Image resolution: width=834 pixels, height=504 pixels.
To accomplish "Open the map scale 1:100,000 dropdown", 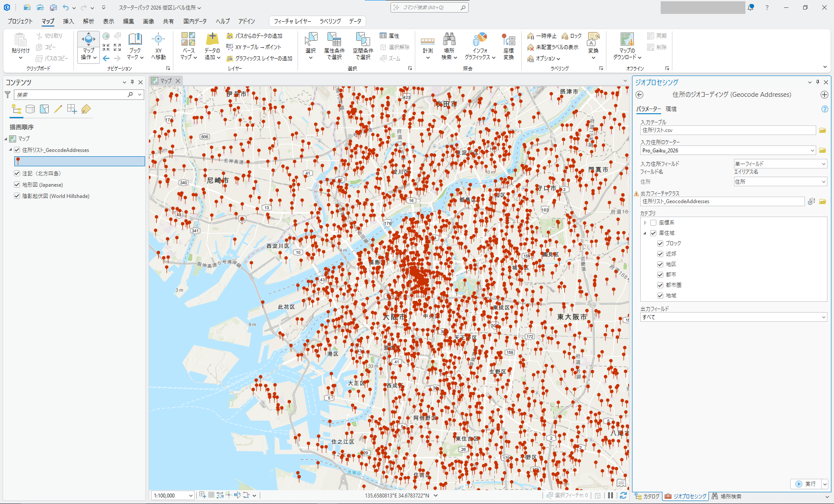I will point(191,495).
